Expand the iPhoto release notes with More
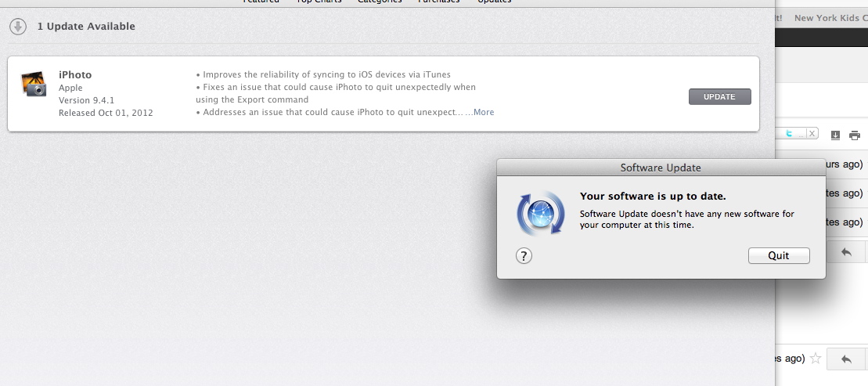This screenshot has width=868, height=386. tap(483, 112)
